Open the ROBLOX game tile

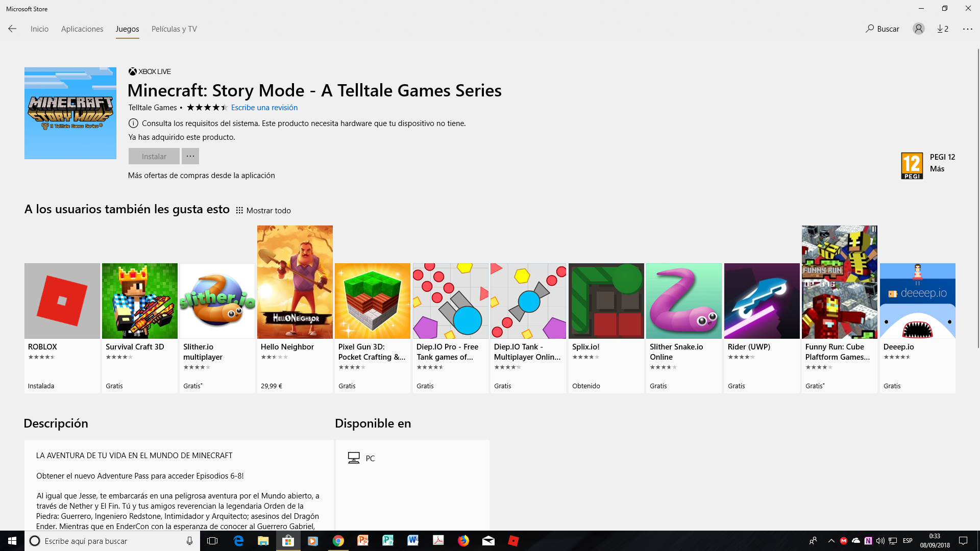62,328
